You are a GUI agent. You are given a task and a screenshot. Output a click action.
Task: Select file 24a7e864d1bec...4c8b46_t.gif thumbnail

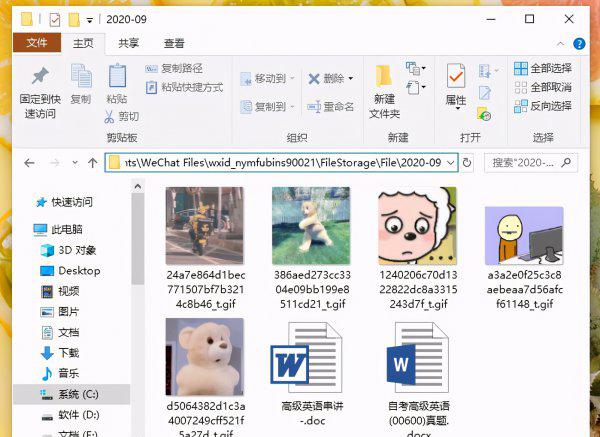coord(205,226)
